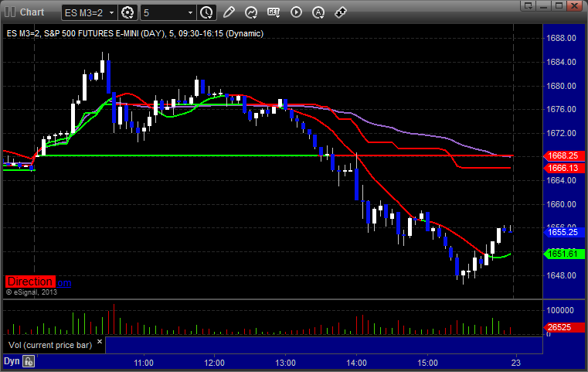This screenshot has height=372, width=588.
Task: Click the bar replay play icon
Action: pos(296,12)
